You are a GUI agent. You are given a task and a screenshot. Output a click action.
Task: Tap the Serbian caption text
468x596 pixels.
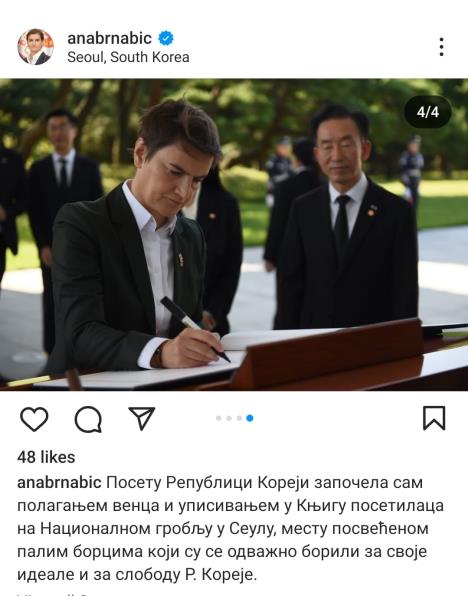[x=230, y=528]
